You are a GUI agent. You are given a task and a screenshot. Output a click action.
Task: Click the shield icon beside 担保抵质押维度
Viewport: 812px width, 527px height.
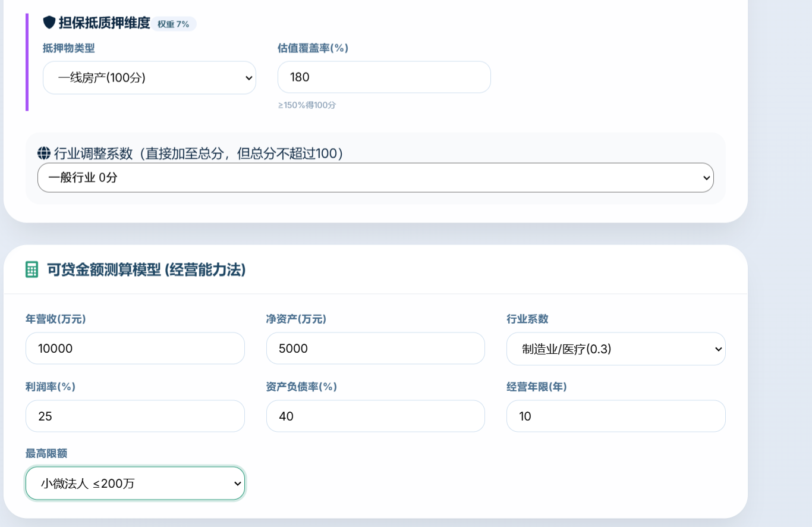tap(49, 23)
